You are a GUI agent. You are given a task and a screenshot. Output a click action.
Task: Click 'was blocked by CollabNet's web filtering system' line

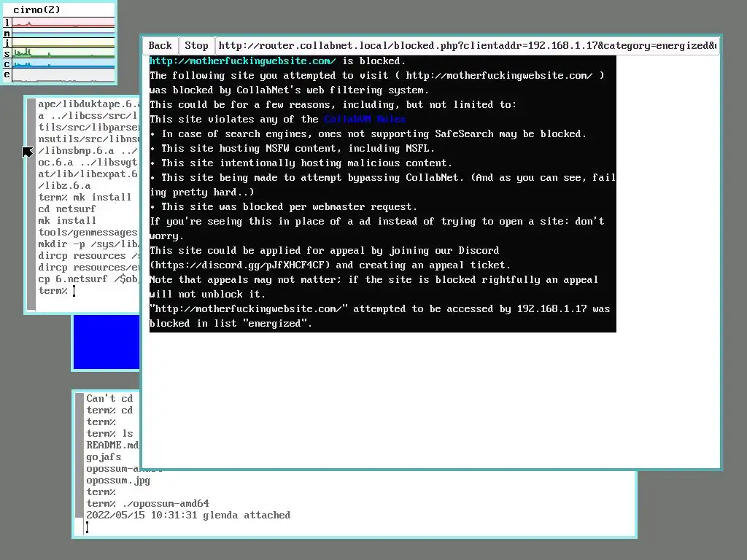[289, 90]
